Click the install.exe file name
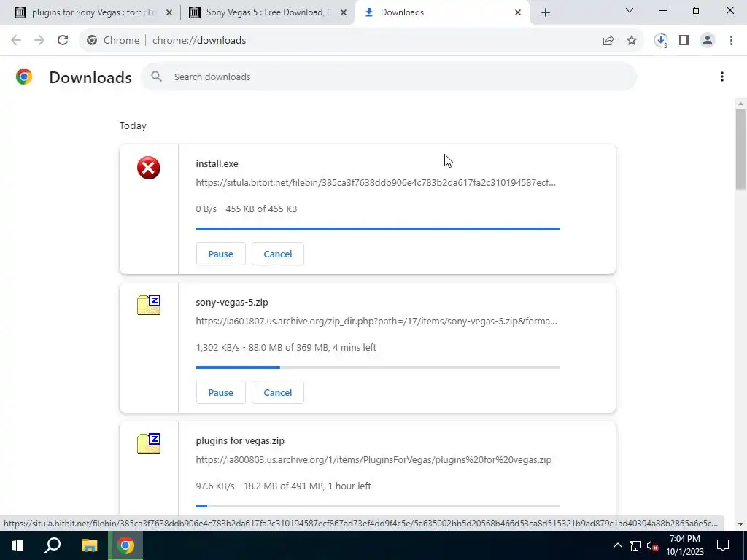747x560 pixels. point(217,163)
